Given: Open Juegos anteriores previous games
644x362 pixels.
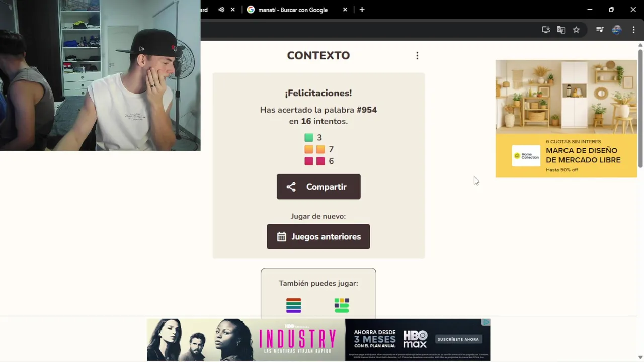Looking at the screenshot, I should pyautogui.click(x=318, y=236).
